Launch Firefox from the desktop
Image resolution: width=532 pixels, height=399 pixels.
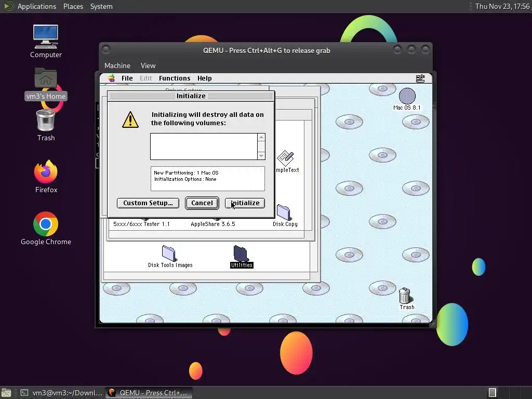pos(46,171)
